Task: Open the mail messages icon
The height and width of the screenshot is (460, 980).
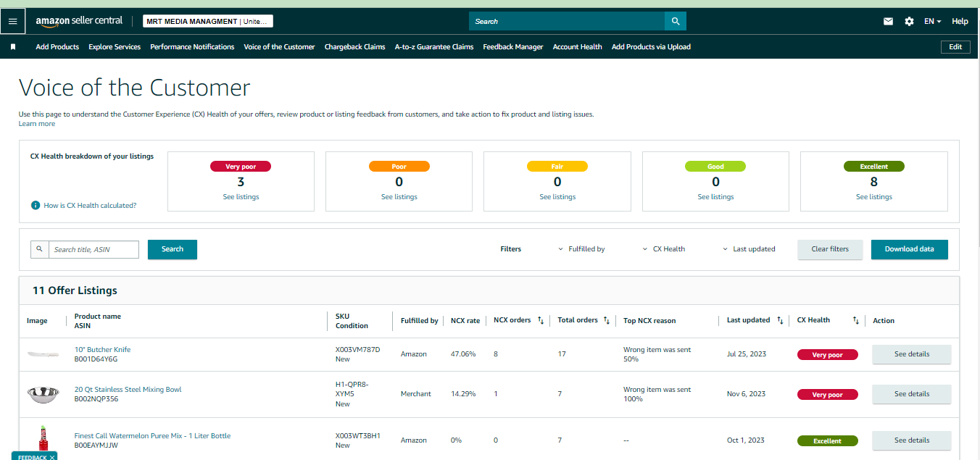Action: tap(888, 22)
